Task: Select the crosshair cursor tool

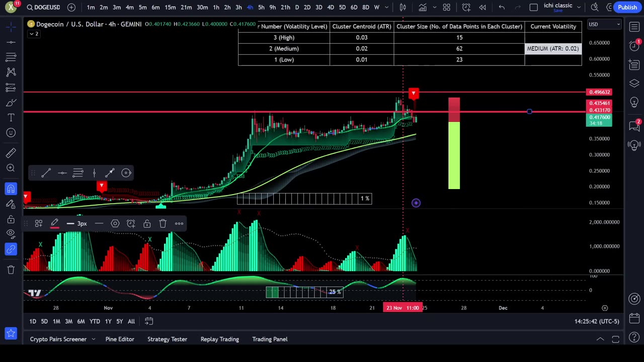Action: coord(11,27)
